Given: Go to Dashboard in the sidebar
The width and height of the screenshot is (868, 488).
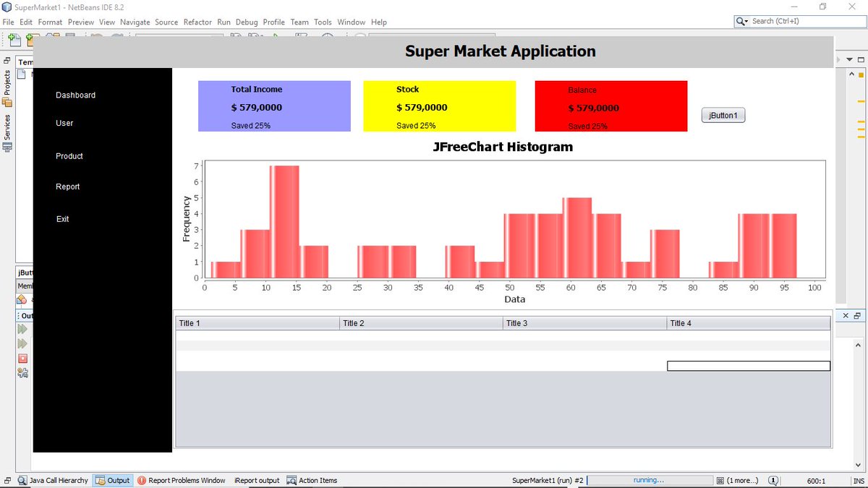Looking at the screenshot, I should click(x=75, y=95).
